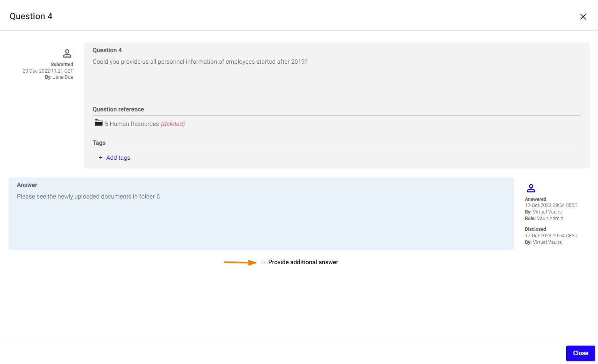Open the Add tags link
The width and height of the screenshot is (598, 364).
coord(118,158)
